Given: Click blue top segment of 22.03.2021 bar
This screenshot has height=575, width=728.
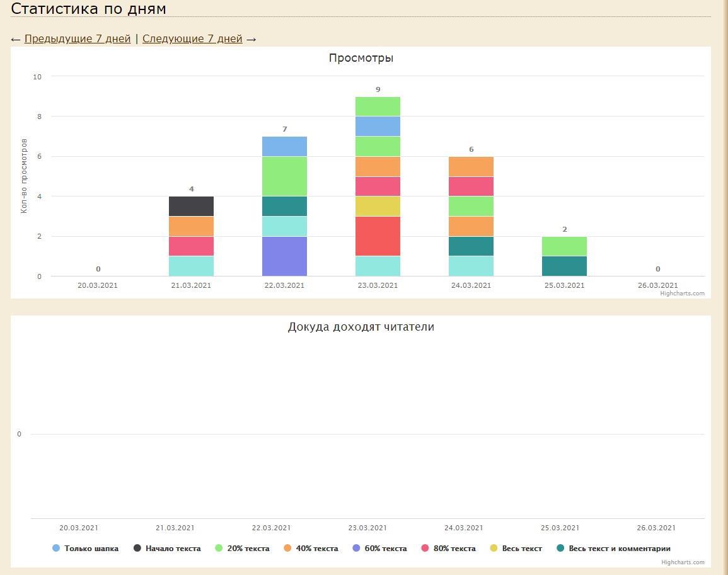Looking at the screenshot, I should click(284, 146).
